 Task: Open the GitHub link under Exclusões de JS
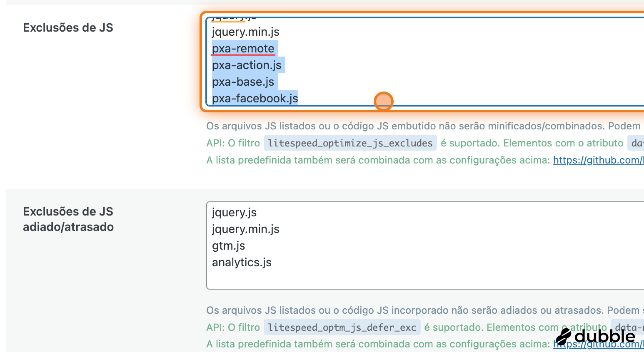coord(598,160)
